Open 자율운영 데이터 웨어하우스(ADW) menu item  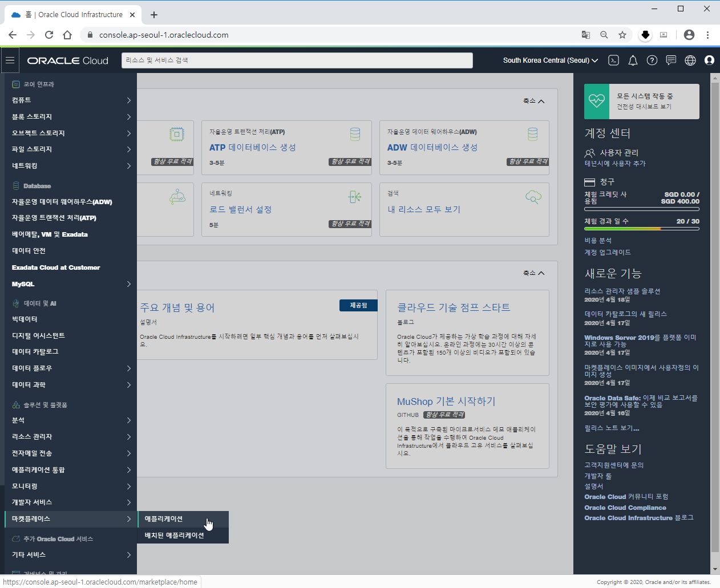pyautogui.click(x=62, y=202)
